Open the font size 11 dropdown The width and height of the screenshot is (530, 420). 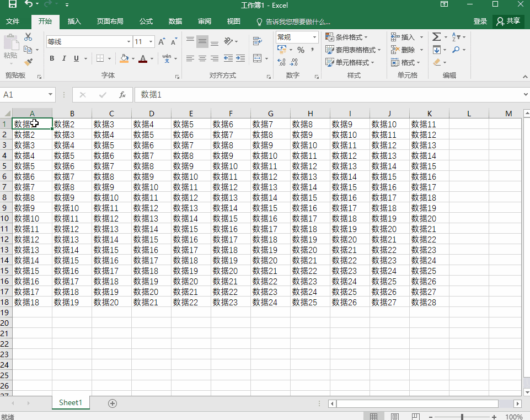pyautogui.click(x=151, y=41)
